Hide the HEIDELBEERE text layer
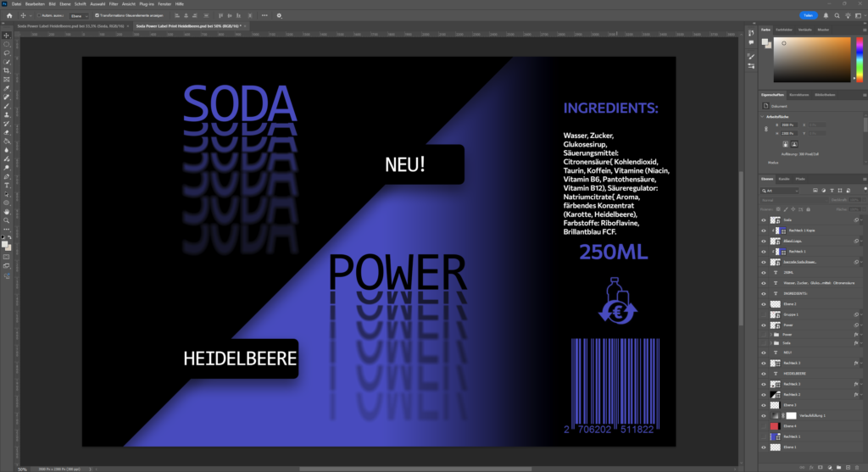868x472 pixels. point(765,373)
